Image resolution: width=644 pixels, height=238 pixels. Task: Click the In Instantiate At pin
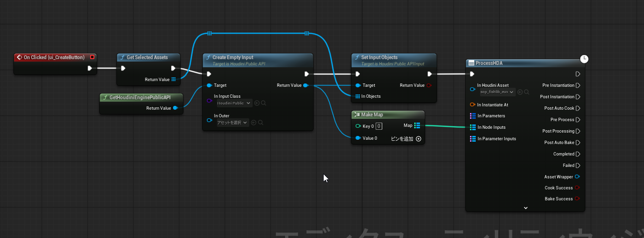[472, 104]
